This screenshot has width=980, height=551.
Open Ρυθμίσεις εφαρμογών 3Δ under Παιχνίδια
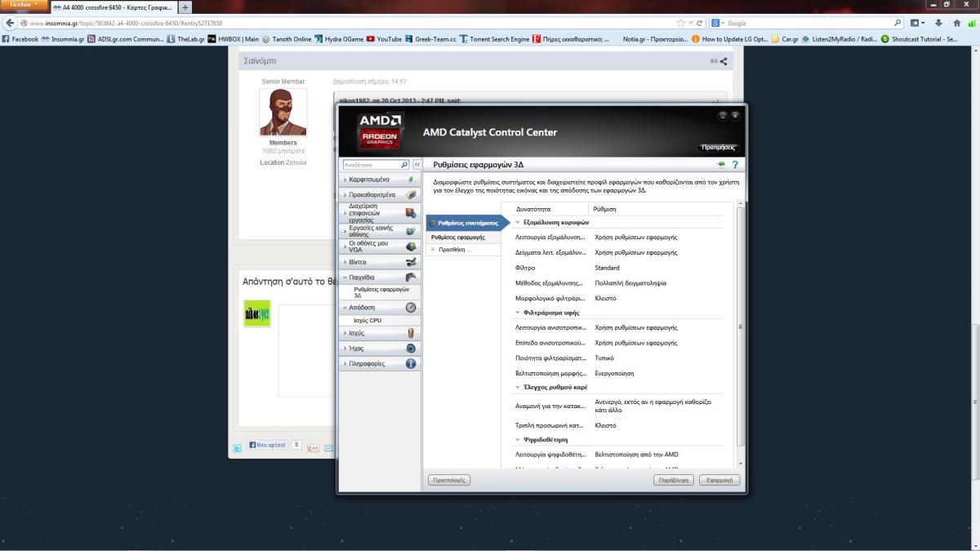pyautogui.click(x=381, y=292)
